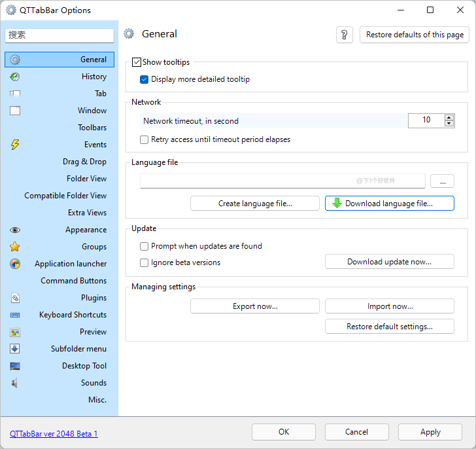Click the Application launcher colored ball icon
This screenshot has width=476, height=449.
coord(15,264)
